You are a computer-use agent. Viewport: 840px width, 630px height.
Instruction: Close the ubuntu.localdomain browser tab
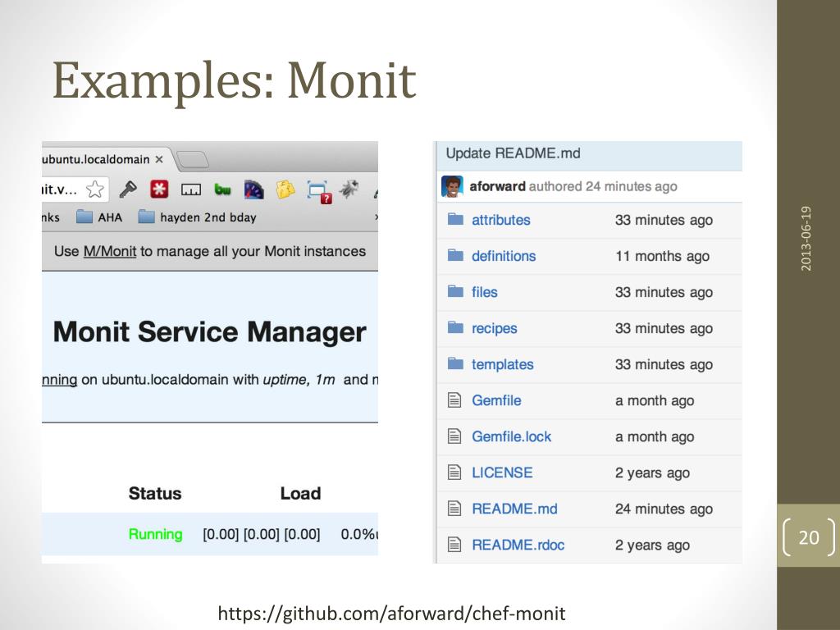(159, 160)
